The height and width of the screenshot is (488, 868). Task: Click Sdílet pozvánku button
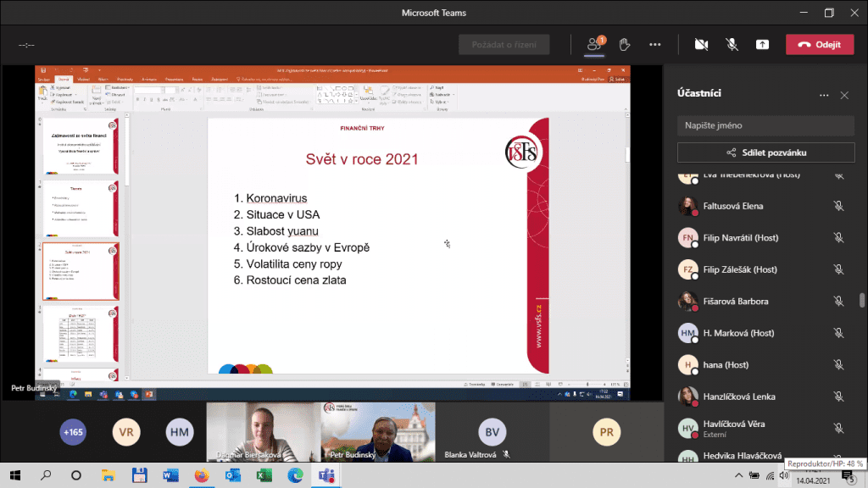tap(765, 152)
